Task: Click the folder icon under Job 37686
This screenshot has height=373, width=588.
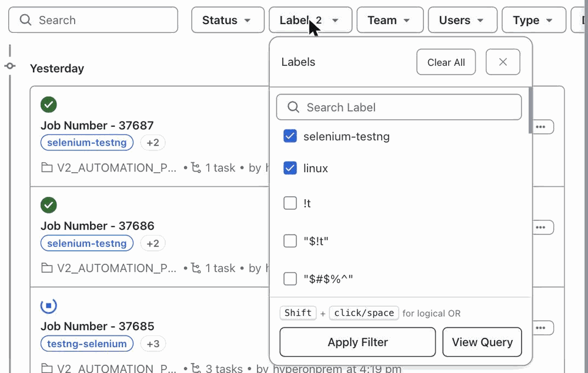Action: [x=47, y=268]
